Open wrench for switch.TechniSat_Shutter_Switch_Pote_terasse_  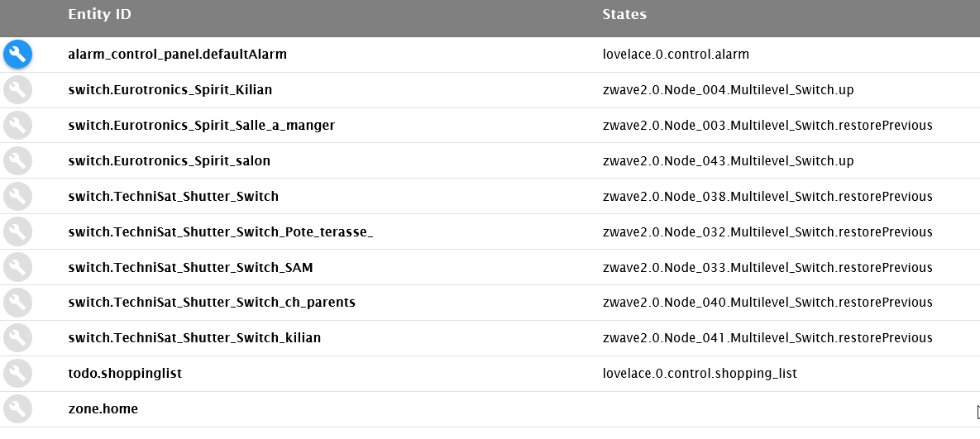(x=17, y=232)
